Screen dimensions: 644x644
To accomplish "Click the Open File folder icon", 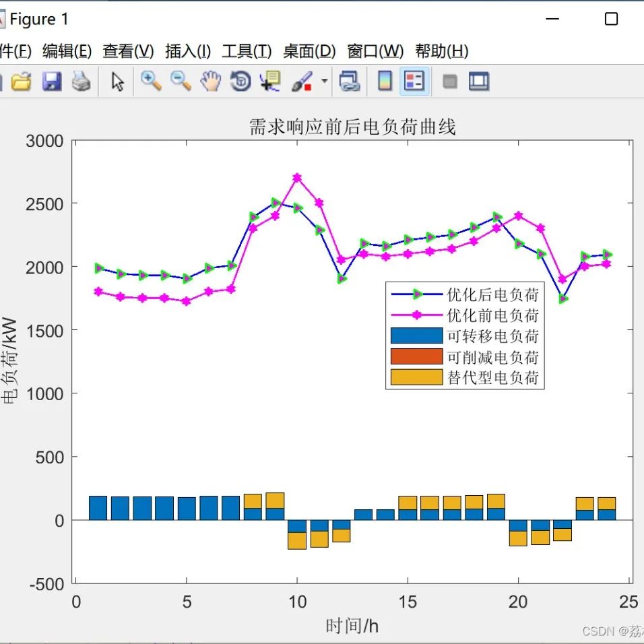I will coord(21,81).
